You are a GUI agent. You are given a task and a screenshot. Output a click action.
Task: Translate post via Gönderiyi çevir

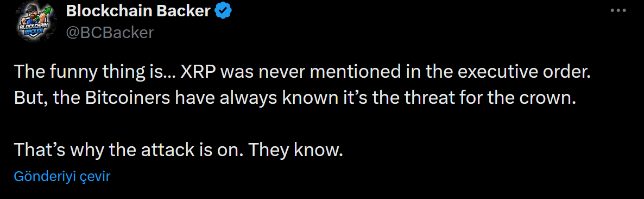62,176
